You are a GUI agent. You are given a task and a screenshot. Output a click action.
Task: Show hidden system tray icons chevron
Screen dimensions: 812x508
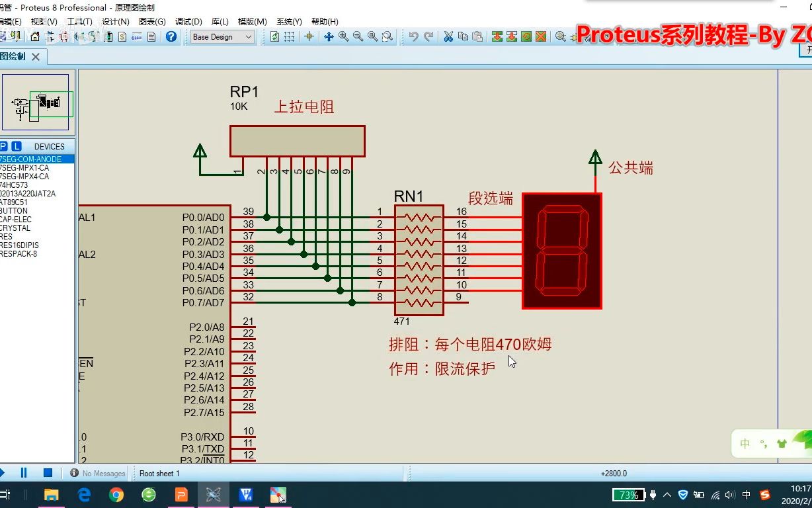(x=667, y=495)
